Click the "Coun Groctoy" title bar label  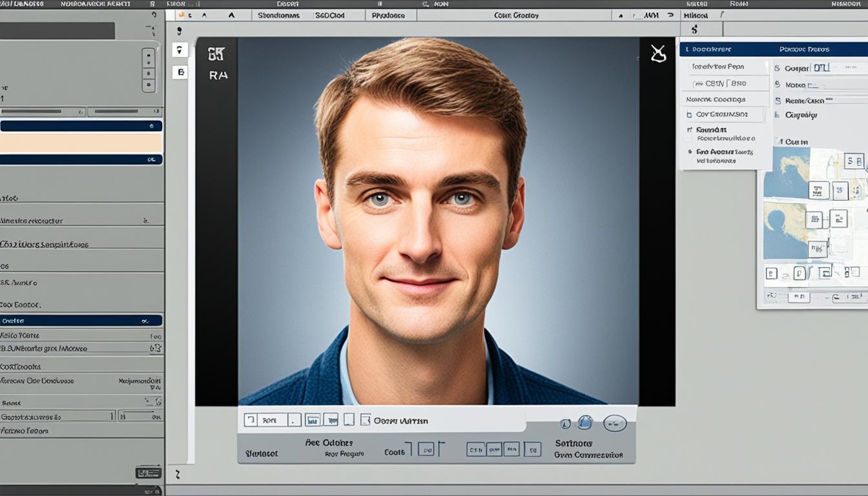515,15
